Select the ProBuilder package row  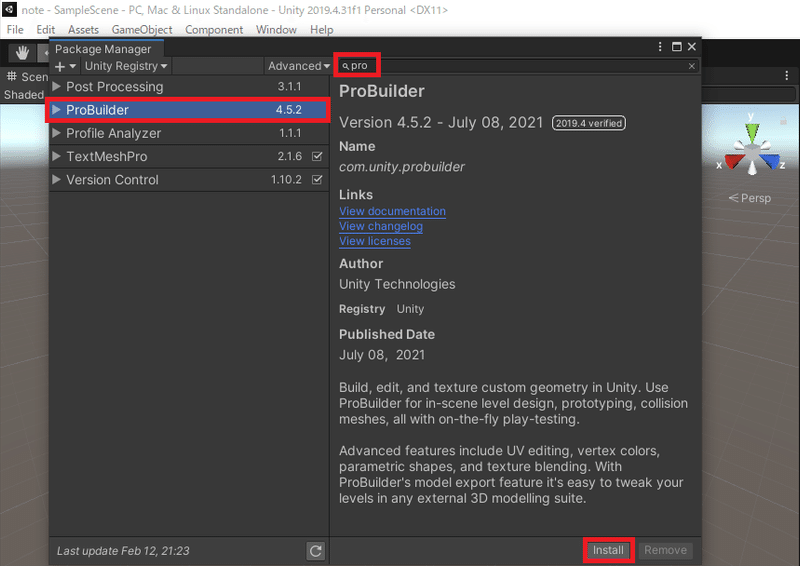coord(189,110)
